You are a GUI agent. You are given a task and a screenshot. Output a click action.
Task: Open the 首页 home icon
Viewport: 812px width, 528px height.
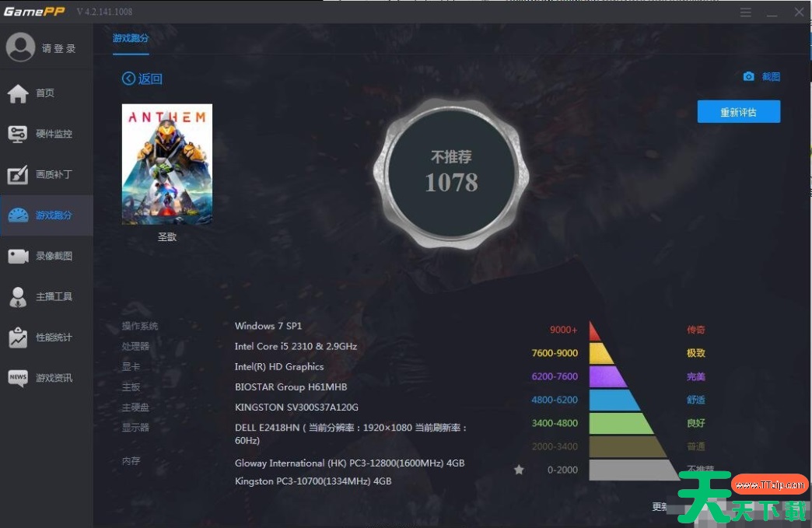tap(18, 93)
